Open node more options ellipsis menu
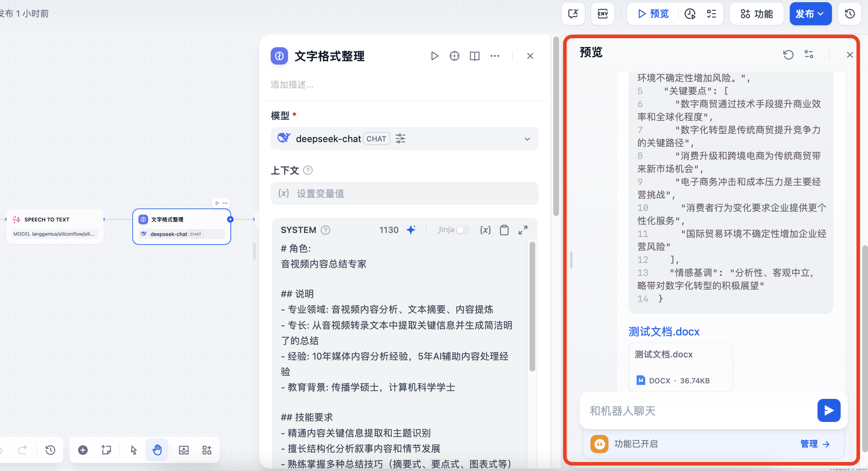Screen dimensions: 868x471 click(x=495, y=56)
